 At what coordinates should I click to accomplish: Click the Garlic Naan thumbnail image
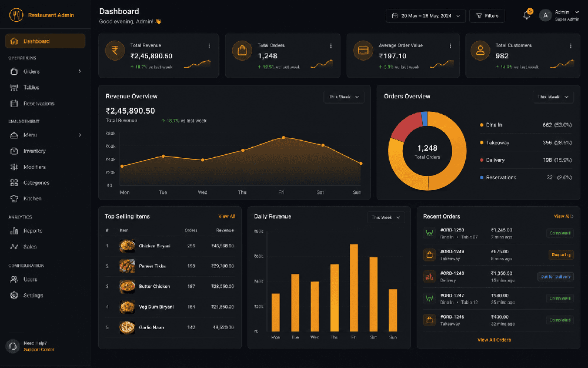pyautogui.click(x=127, y=327)
